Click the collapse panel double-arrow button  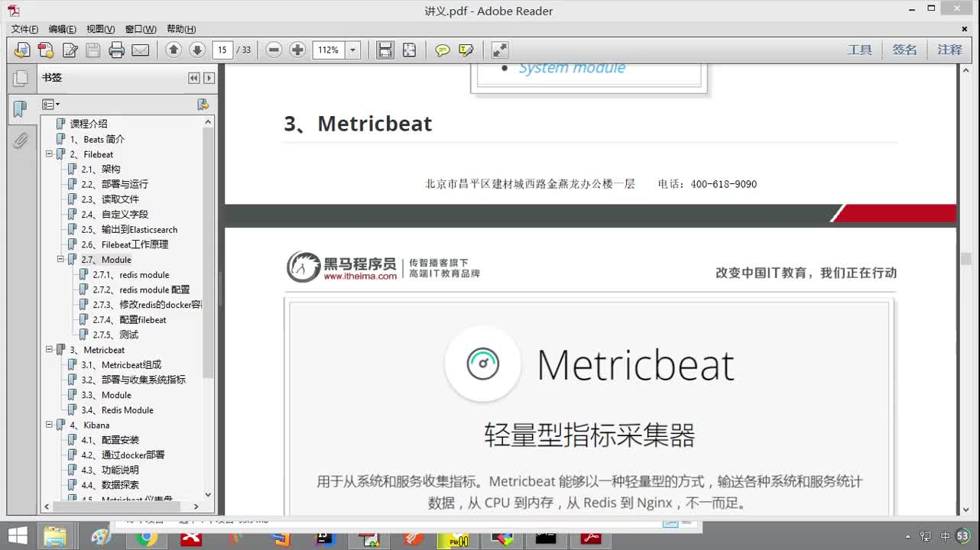(194, 78)
